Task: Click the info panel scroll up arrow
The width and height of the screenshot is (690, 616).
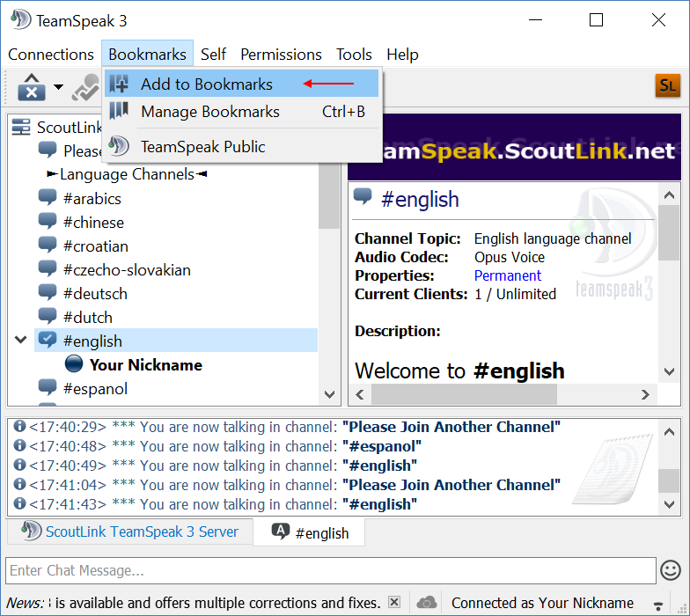Action: click(x=669, y=195)
